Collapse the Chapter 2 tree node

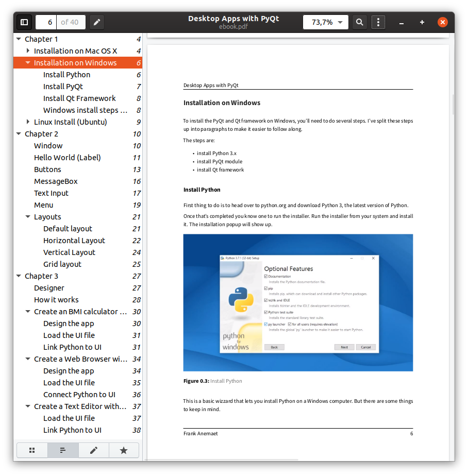click(19, 133)
